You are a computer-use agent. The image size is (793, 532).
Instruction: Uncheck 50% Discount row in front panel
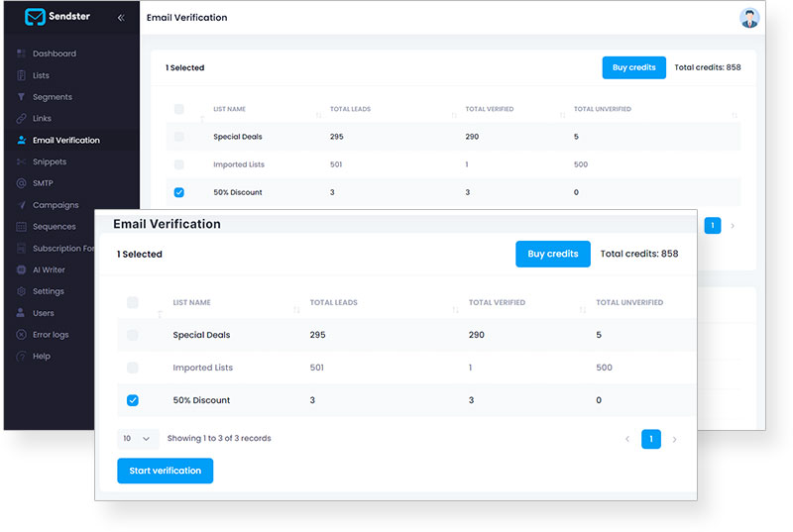pos(133,400)
